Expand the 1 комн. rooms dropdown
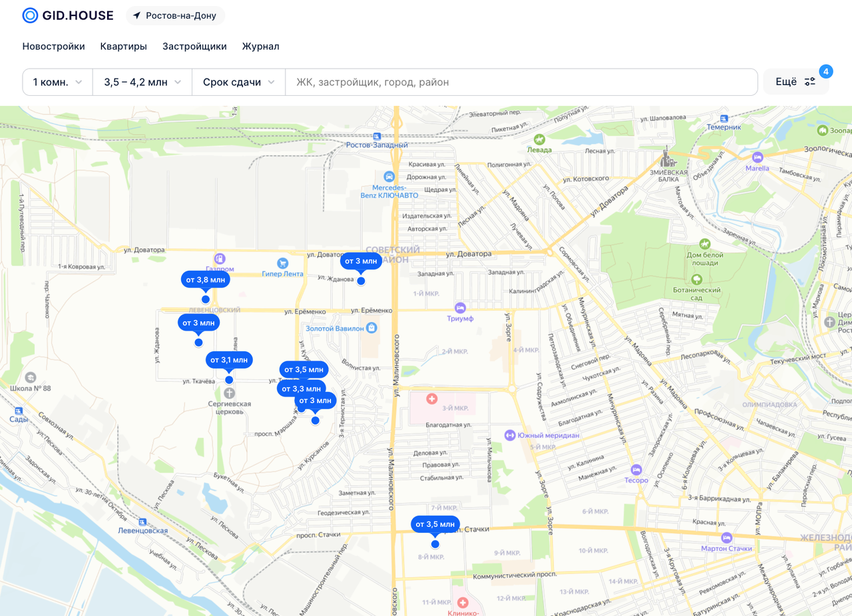This screenshot has height=616, width=852. [58, 82]
